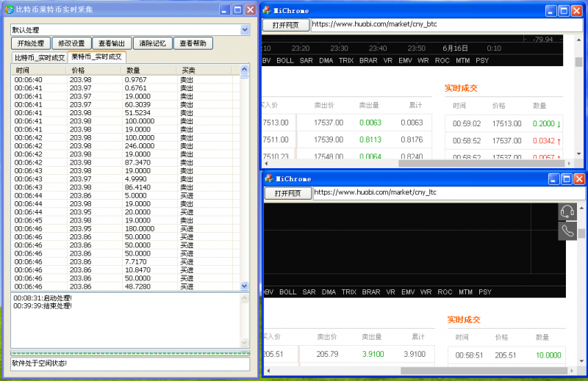
Task: Click the 软件处于空闲状态! status field
Action: pos(130,363)
